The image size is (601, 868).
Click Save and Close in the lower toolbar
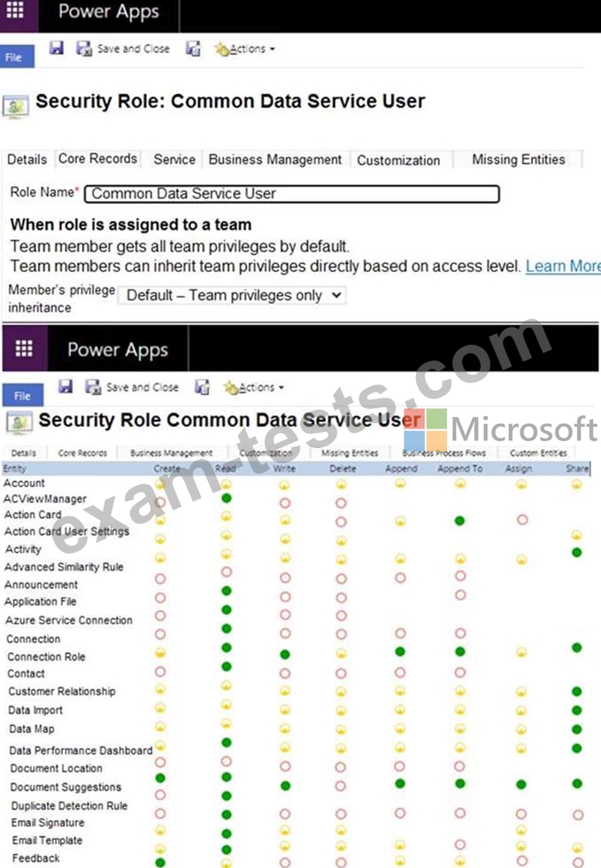pos(132,387)
